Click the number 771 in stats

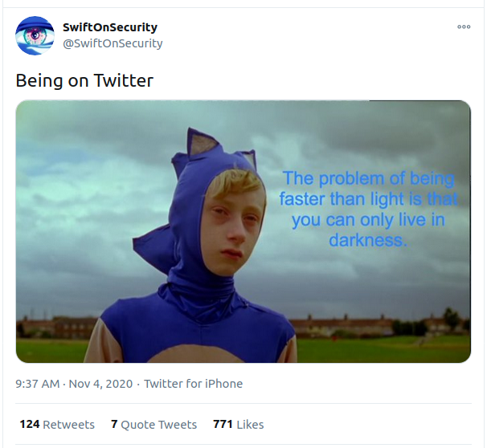(x=223, y=424)
